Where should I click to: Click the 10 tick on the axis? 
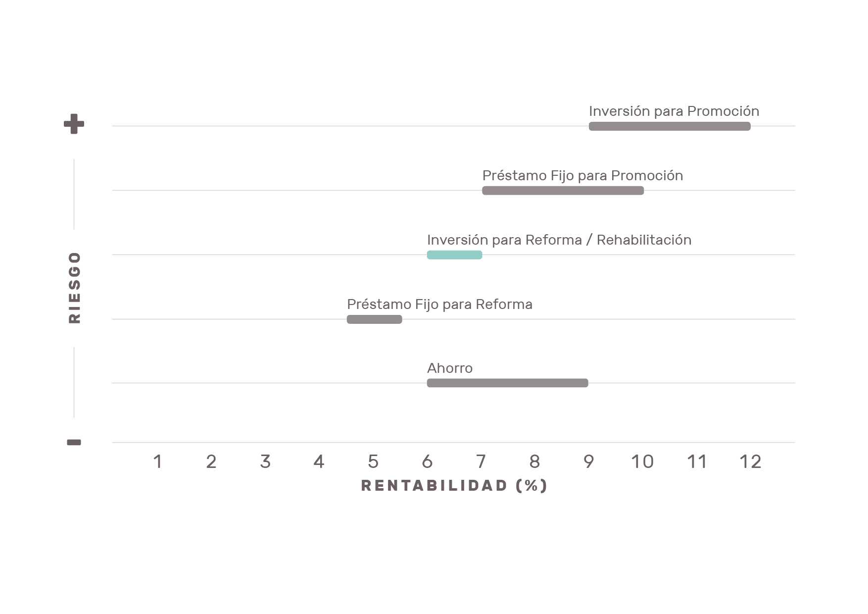tap(642, 462)
